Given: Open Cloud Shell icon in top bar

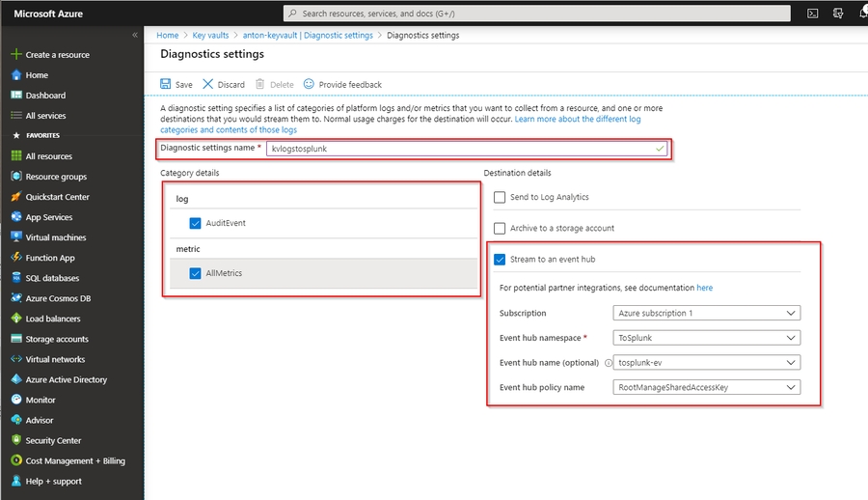Looking at the screenshot, I should coord(813,14).
